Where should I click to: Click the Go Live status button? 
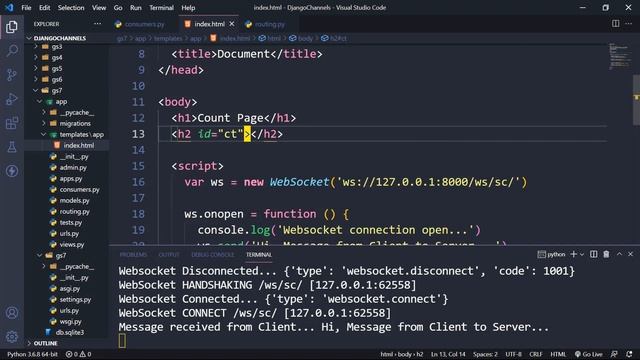click(x=589, y=354)
